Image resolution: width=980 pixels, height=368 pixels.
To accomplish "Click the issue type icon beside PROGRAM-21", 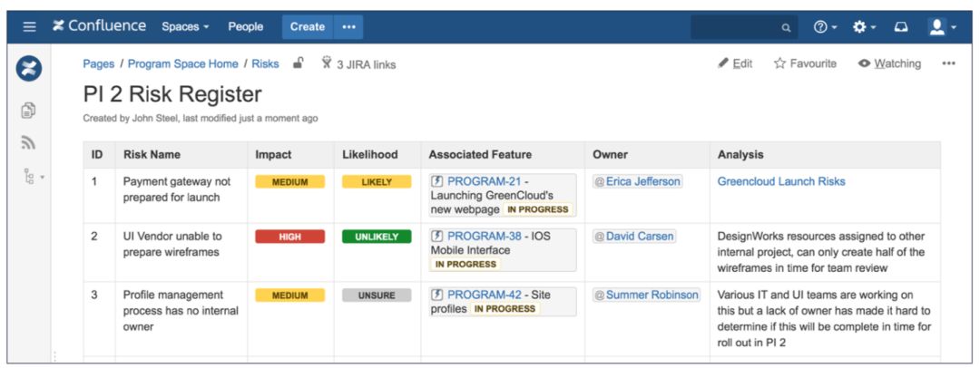I will tap(437, 181).
